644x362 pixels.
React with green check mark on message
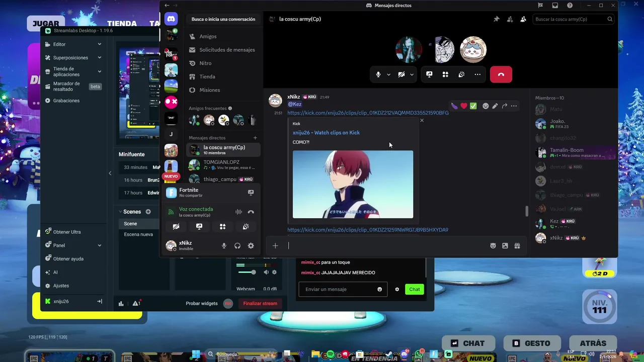click(473, 106)
